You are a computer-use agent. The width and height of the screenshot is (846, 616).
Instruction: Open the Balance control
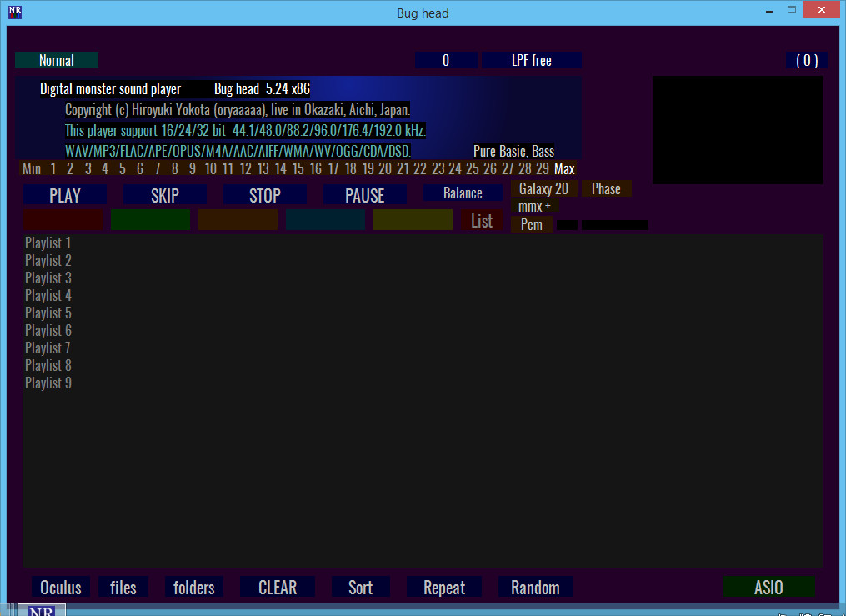click(x=463, y=193)
